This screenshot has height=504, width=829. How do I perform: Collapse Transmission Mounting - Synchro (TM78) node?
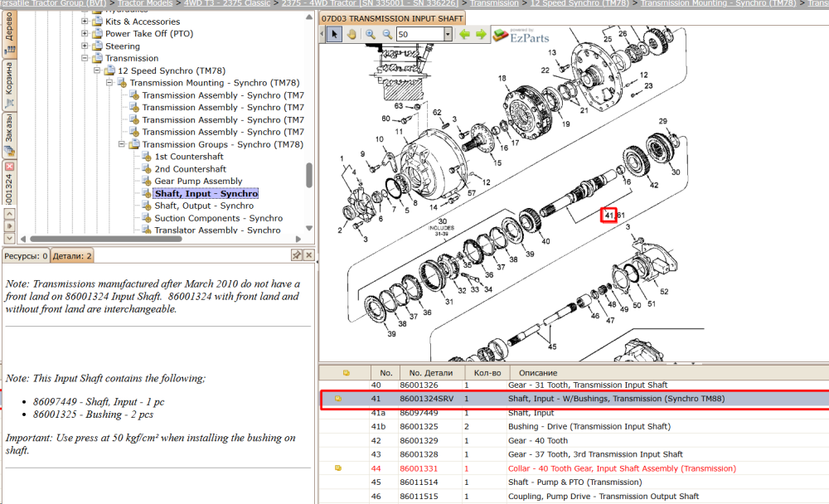pos(109,83)
